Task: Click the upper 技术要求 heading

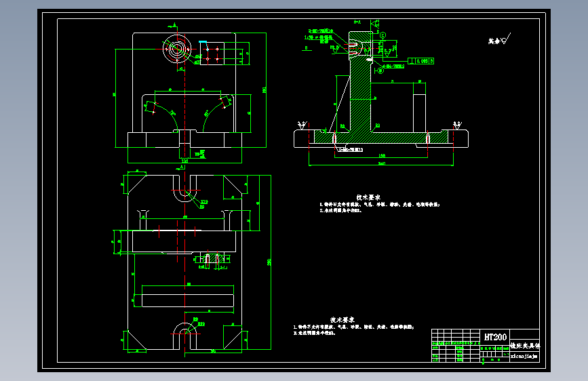Action: click(368, 197)
